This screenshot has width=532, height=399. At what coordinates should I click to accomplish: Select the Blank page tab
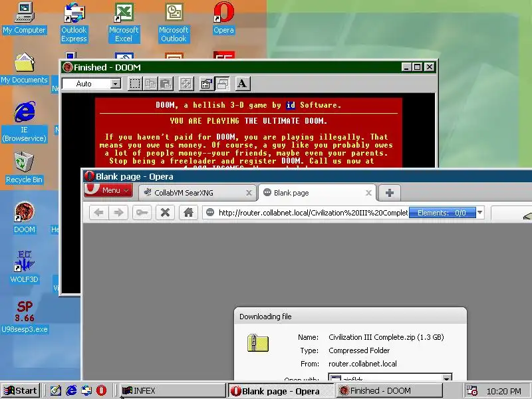(x=317, y=193)
